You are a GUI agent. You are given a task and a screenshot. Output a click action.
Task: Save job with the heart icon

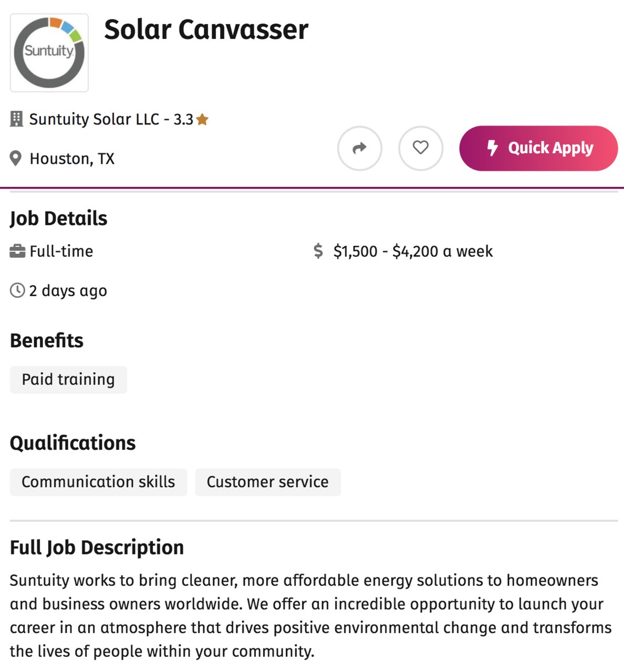click(x=420, y=148)
